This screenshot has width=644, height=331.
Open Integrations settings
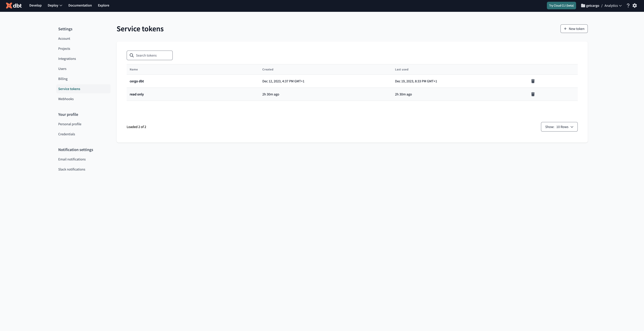pyautogui.click(x=67, y=59)
